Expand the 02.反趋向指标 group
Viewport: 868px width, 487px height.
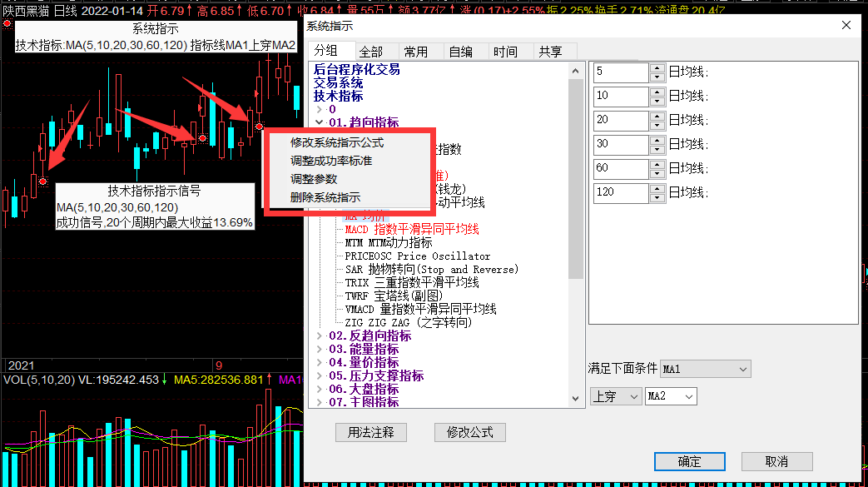(320, 335)
